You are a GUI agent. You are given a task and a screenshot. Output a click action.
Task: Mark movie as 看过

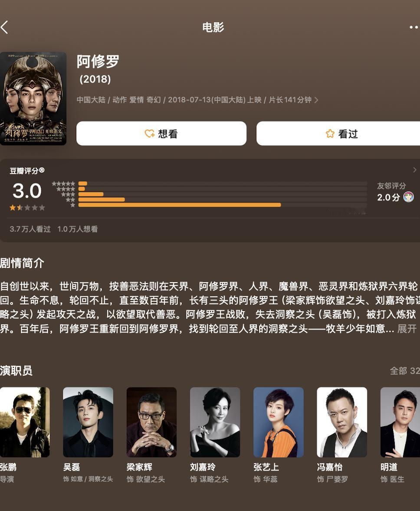point(338,133)
